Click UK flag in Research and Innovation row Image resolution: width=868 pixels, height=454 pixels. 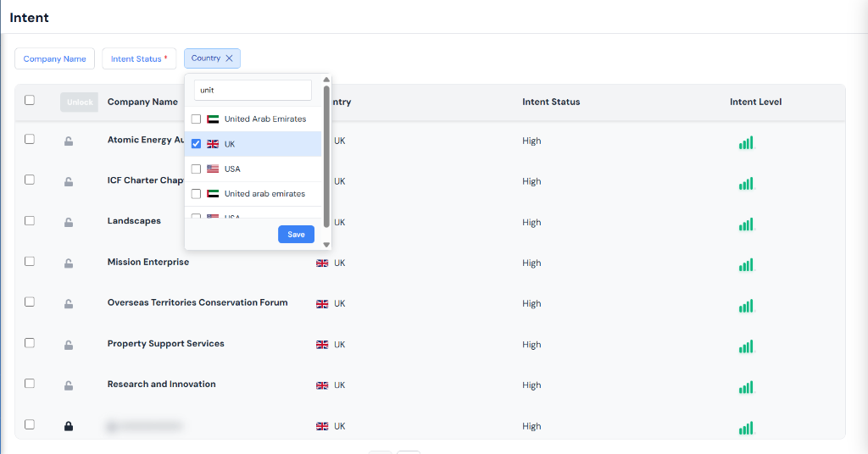click(322, 385)
